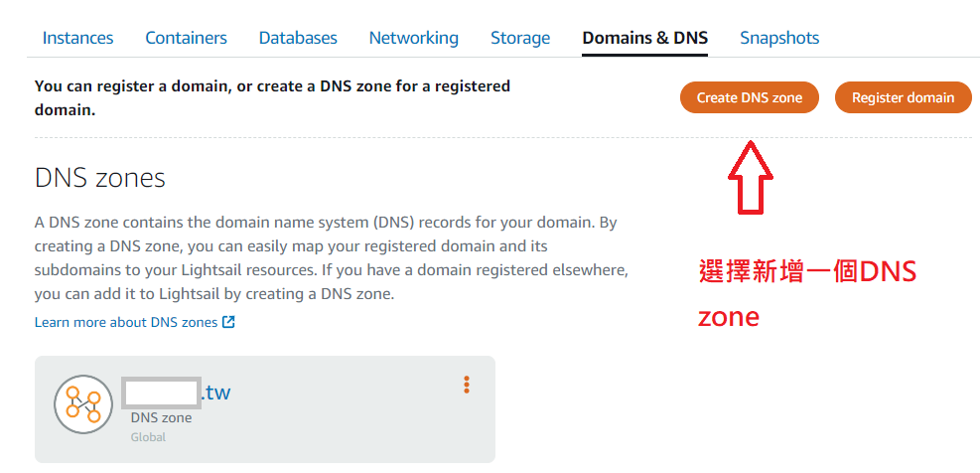Viewport: 980px width, 473px height.
Task: Click the "DNS zone" label under the domain
Action: (161, 417)
